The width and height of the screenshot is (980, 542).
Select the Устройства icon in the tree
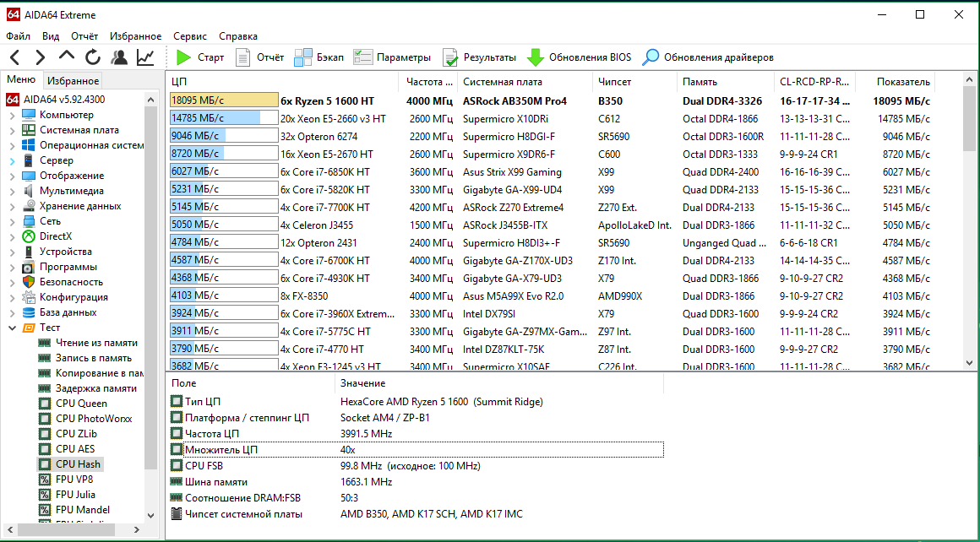[29, 252]
